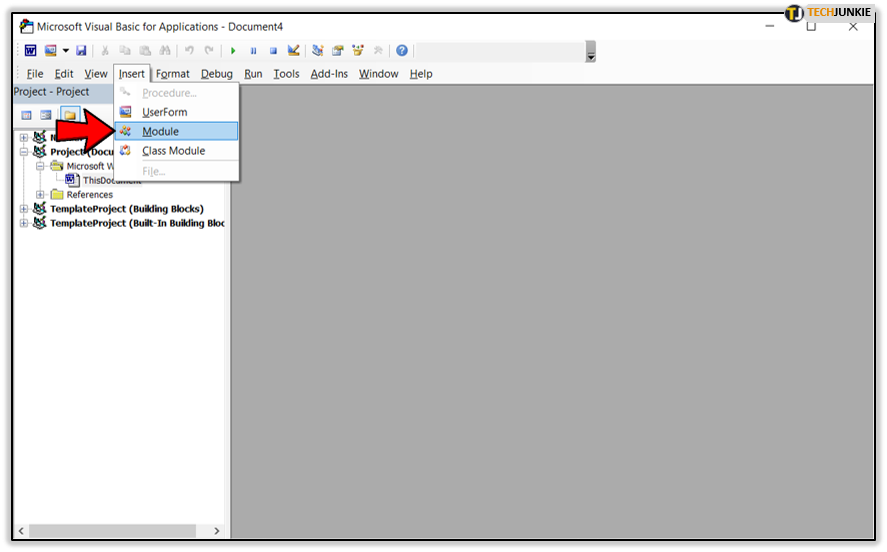Click the Save floppy disk toolbar icon
Viewport: 887px width, 552px height.
pos(81,51)
